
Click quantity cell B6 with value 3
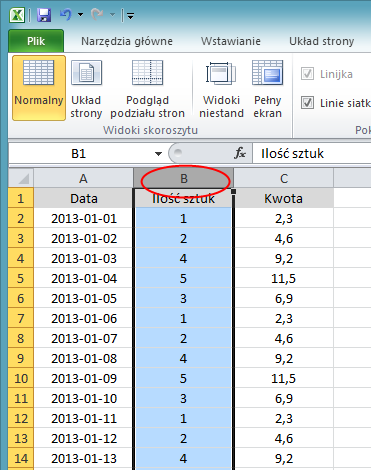coord(184,298)
